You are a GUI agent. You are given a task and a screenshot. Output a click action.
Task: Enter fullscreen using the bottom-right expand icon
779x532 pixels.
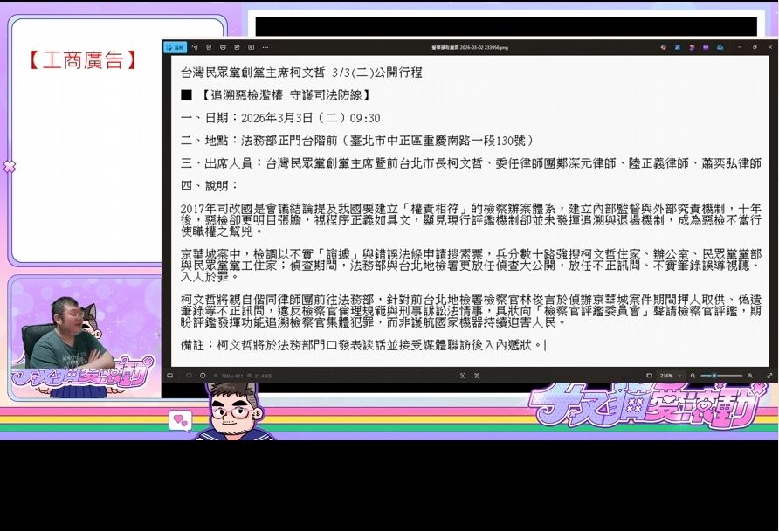point(769,376)
